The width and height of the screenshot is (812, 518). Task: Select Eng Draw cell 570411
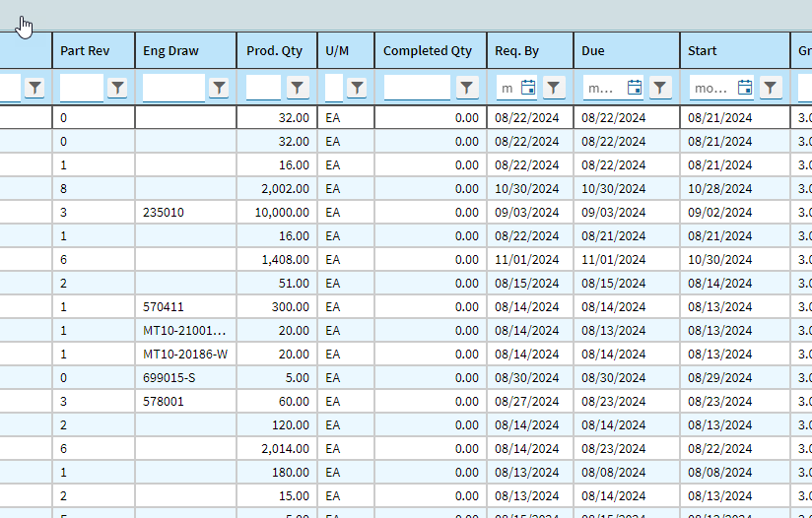(x=186, y=307)
